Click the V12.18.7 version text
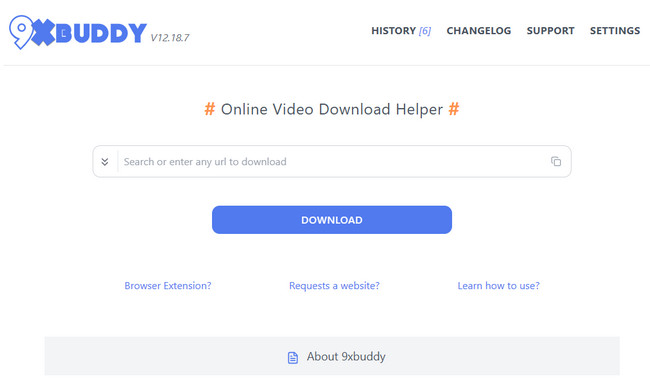The width and height of the screenshot is (650, 385). pyautogui.click(x=170, y=38)
